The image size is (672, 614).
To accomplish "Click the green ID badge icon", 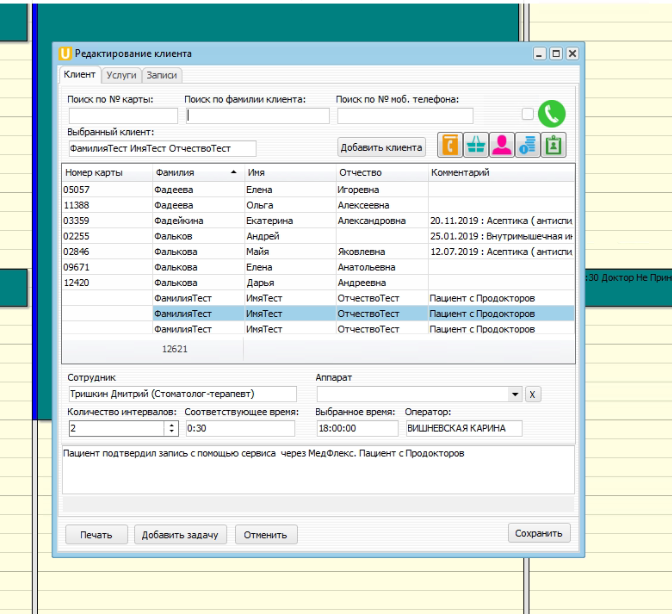I will pyautogui.click(x=553, y=145).
